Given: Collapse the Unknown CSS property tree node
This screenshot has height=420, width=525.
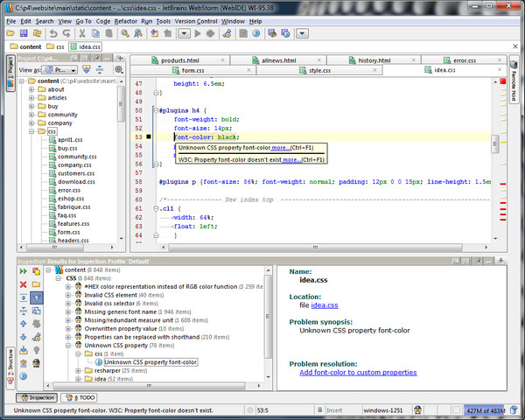Looking at the screenshot, I should pos(67,345).
